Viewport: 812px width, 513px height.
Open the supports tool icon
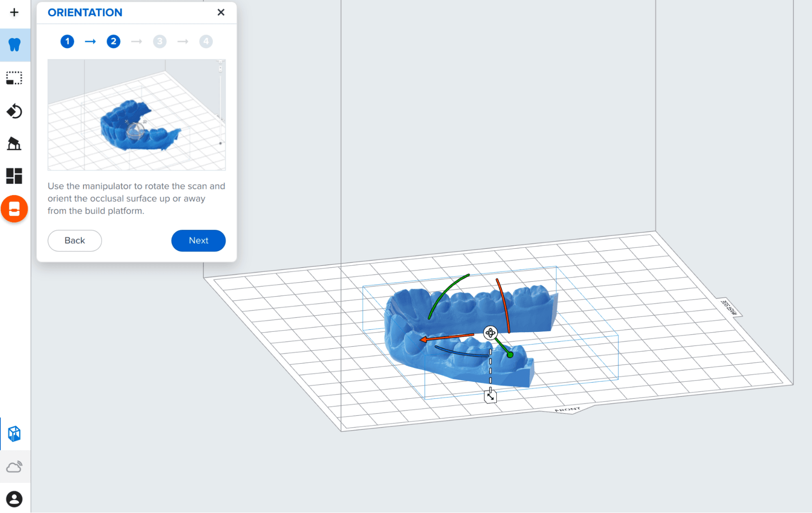[x=14, y=143]
